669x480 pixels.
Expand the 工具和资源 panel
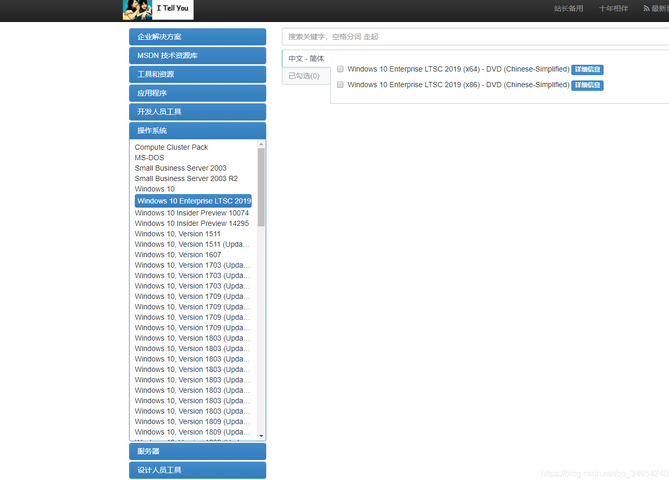pos(198,74)
